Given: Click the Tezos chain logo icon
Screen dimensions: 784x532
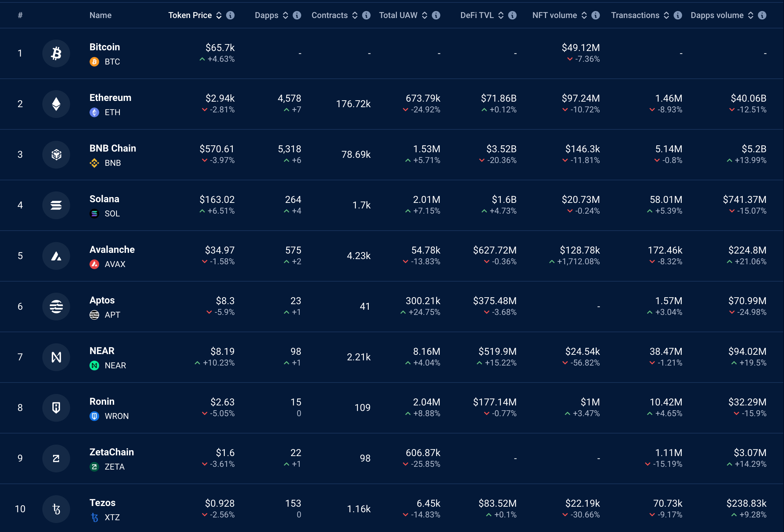Looking at the screenshot, I should click(56, 509).
